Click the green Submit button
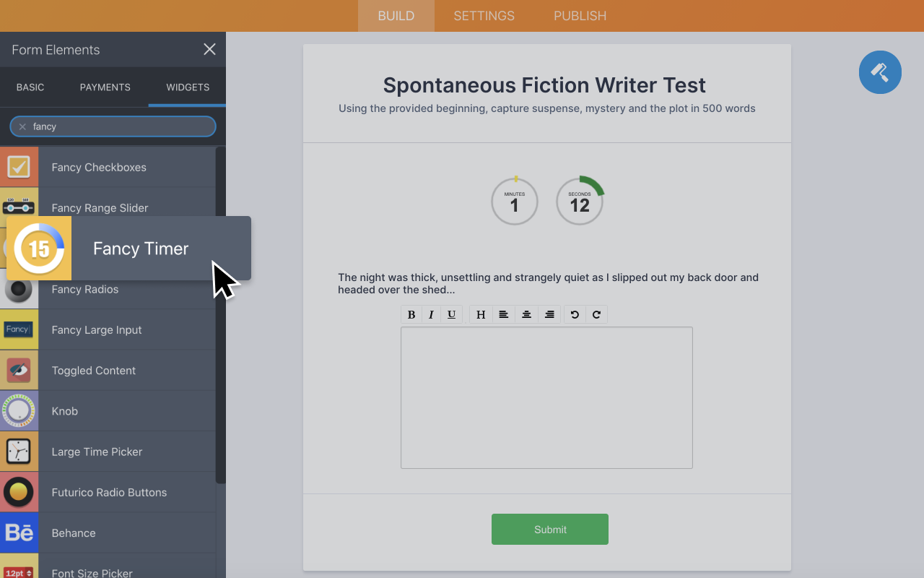This screenshot has width=924, height=578. point(549,529)
